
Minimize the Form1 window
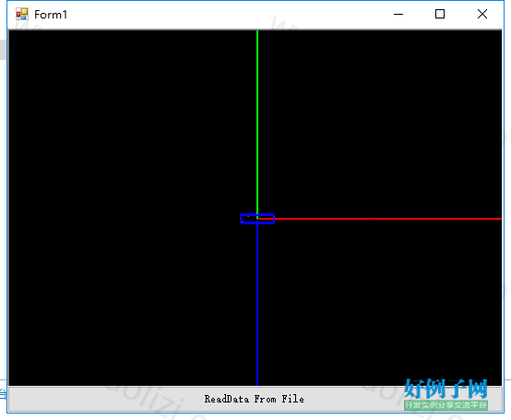click(398, 15)
